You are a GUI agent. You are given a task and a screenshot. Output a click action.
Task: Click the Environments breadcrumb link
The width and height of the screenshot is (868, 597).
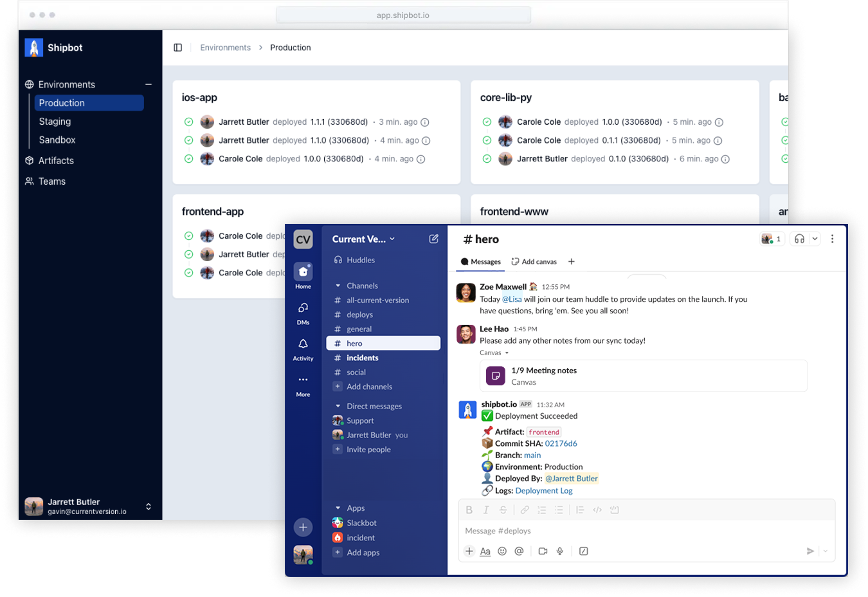point(225,48)
